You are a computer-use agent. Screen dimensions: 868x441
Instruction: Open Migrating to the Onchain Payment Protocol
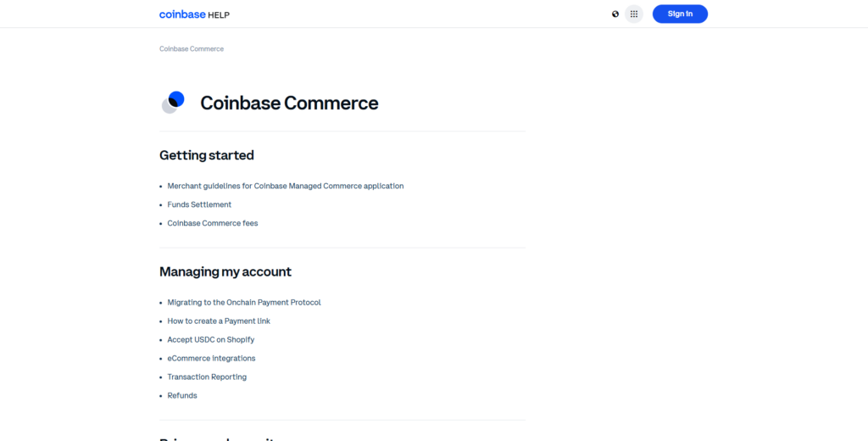click(x=244, y=303)
